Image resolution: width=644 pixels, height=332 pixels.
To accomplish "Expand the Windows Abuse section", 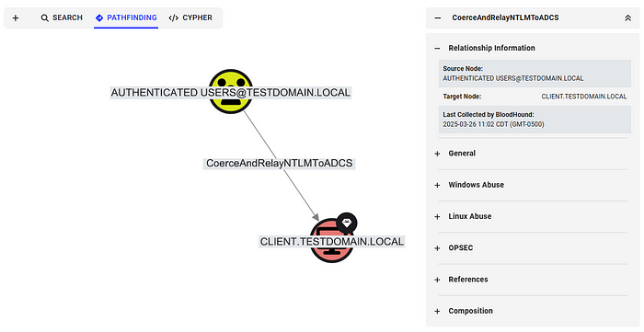I will point(437,186).
